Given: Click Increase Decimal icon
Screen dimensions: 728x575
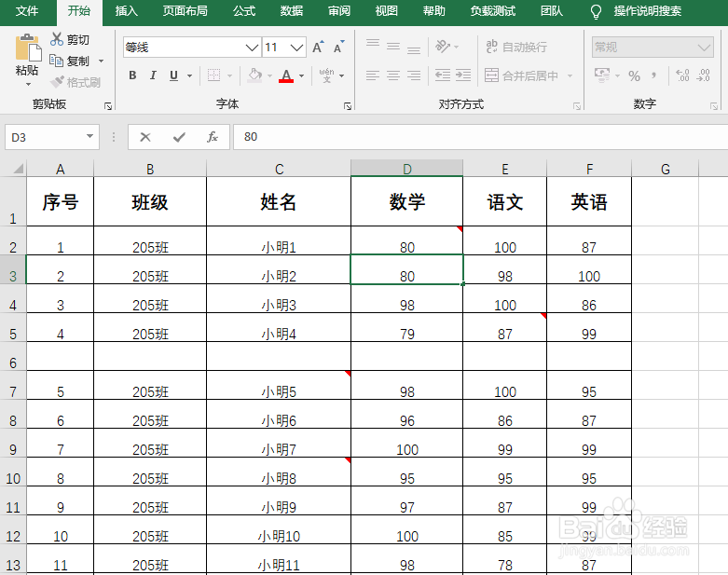Looking at the screenshot, I should pyautogui.click(x=682, y=75).
